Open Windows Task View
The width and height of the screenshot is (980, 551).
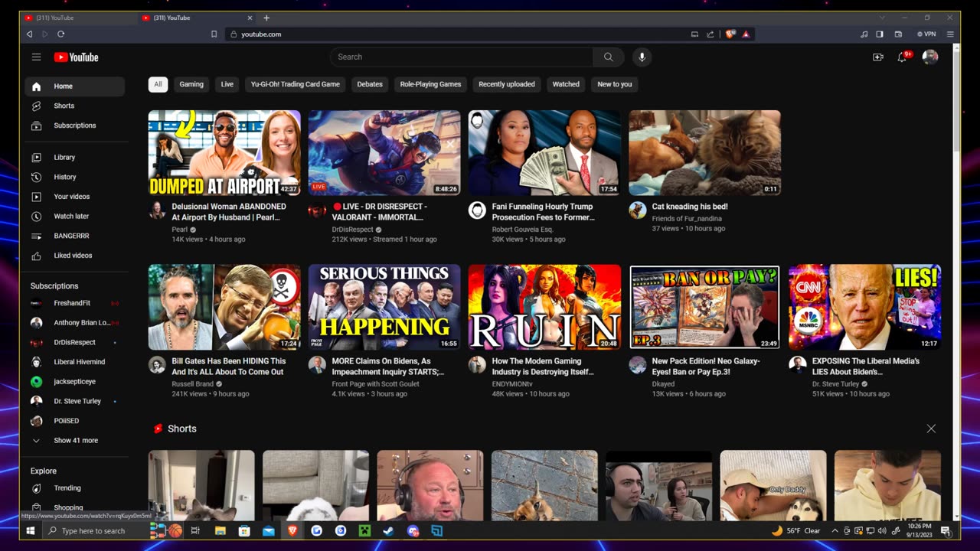pos(195,530)
